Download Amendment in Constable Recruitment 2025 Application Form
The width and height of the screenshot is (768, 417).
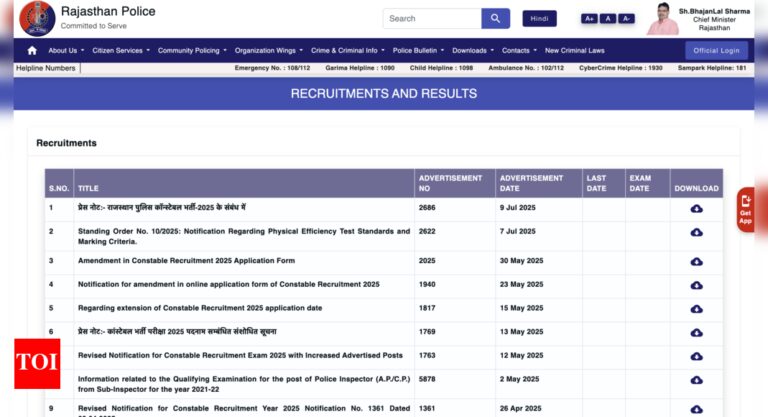pyautogui.click(x=696, y=261)
